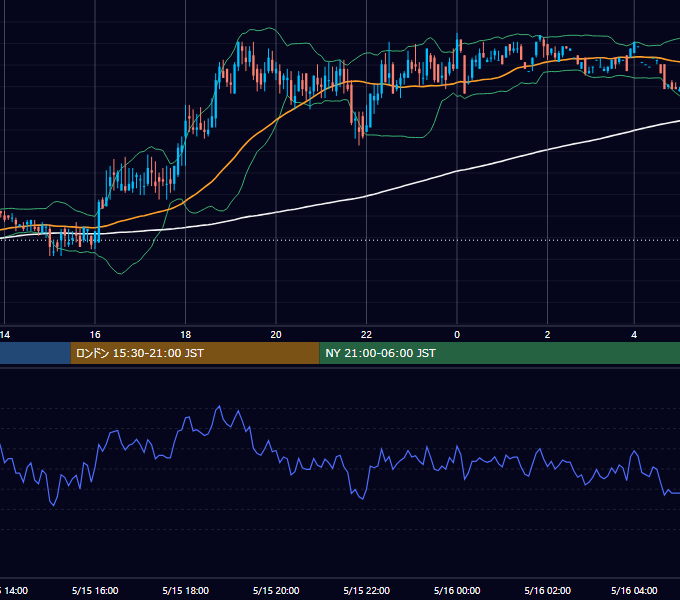Click the London 15:30-21:00 JST session bar

point(195,353)
